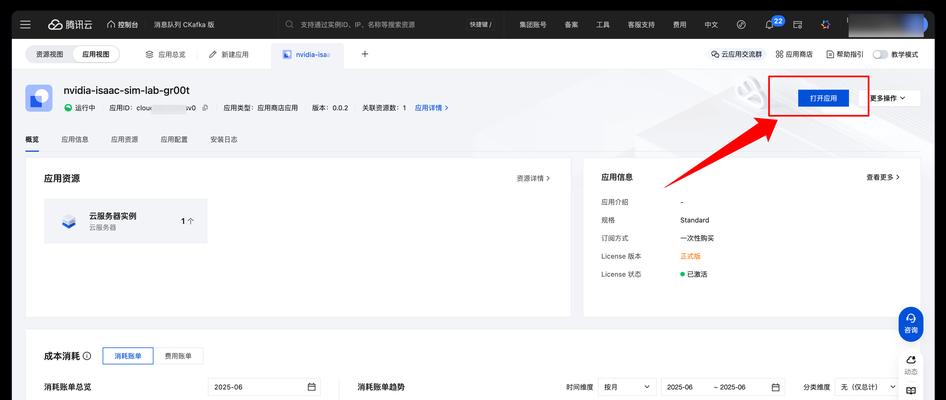Viewport: 946px width, 400px height.
Task: Open 新建应用 tab
Action: 229,54
